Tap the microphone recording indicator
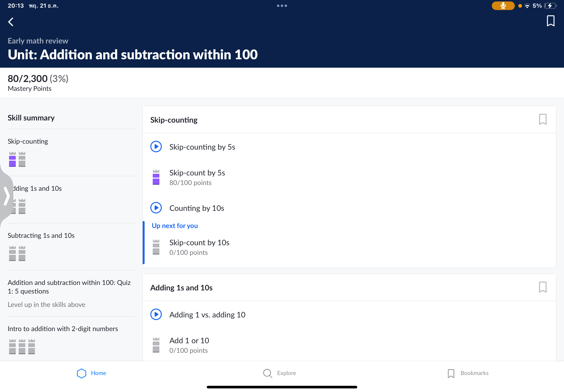 pyautogui.click(x=503, y=6)
